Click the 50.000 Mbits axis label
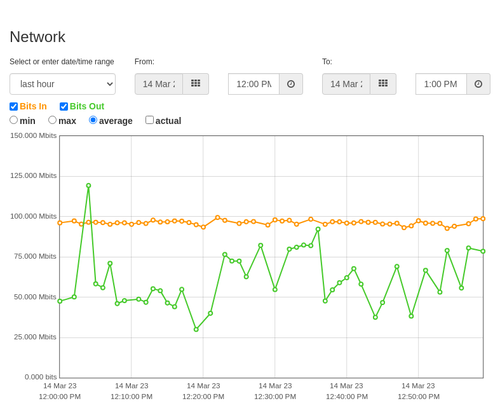This screenshot has width=500, height=403. [35, 297]
